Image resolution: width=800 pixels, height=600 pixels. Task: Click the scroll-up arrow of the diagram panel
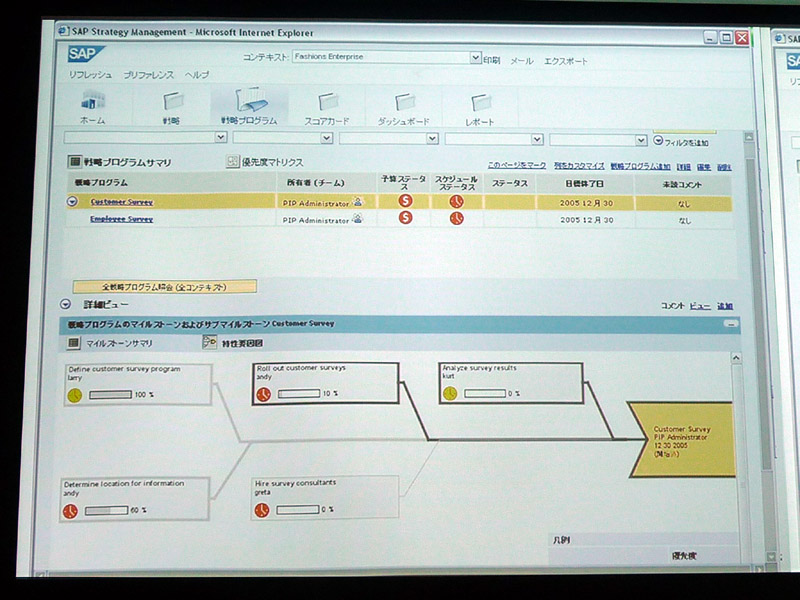(x=736, y=358)
